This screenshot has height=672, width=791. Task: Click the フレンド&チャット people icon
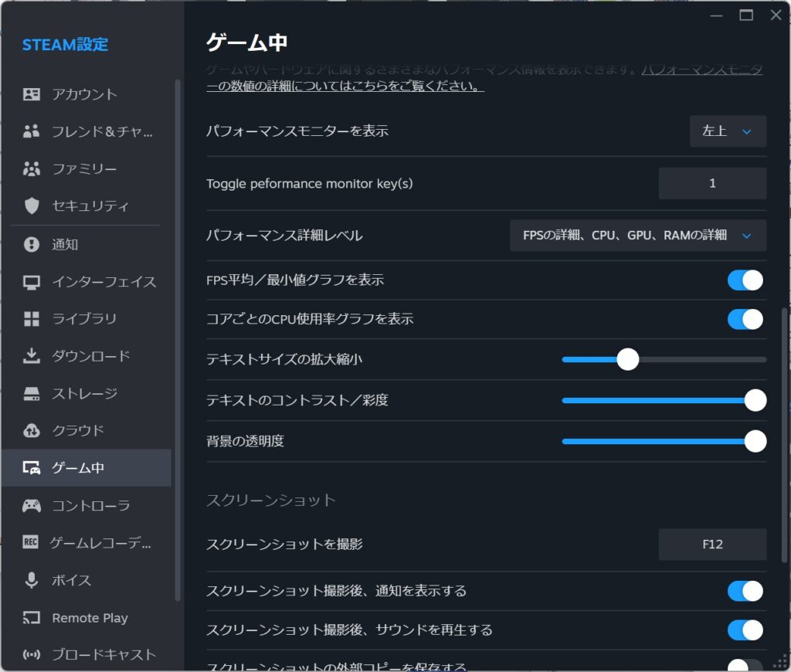[x=31, y=131]
